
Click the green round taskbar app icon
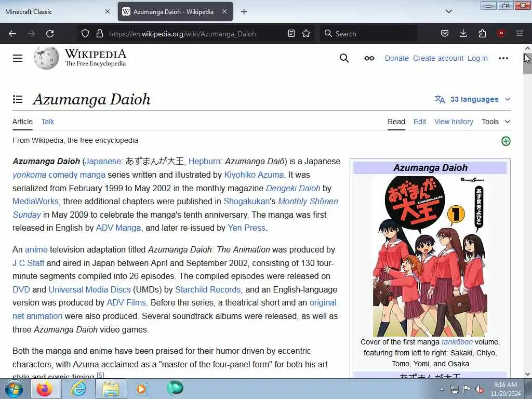(x=175, y=388)
